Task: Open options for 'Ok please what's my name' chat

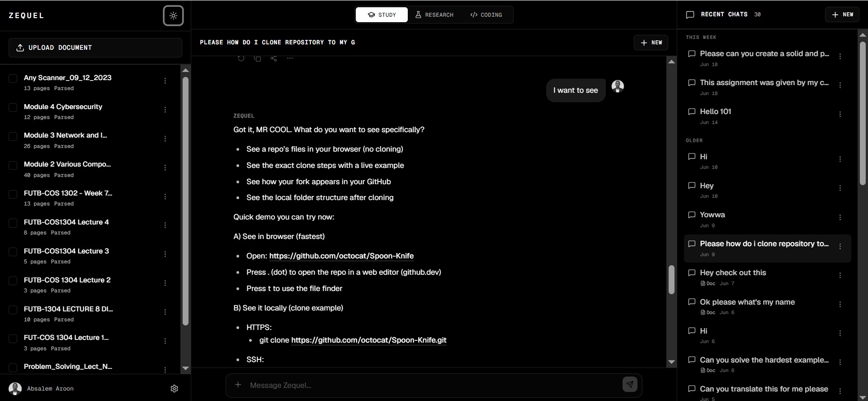Action: (x=840, y=305)
